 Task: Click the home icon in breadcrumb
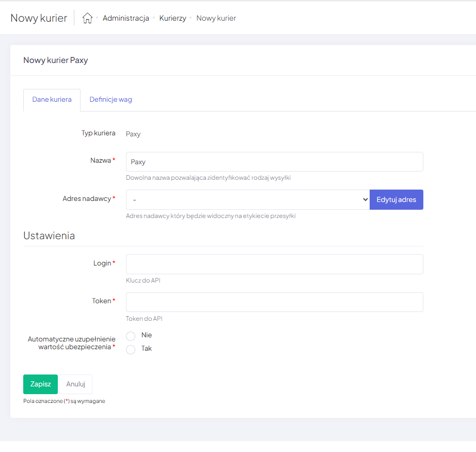(87, 18)
